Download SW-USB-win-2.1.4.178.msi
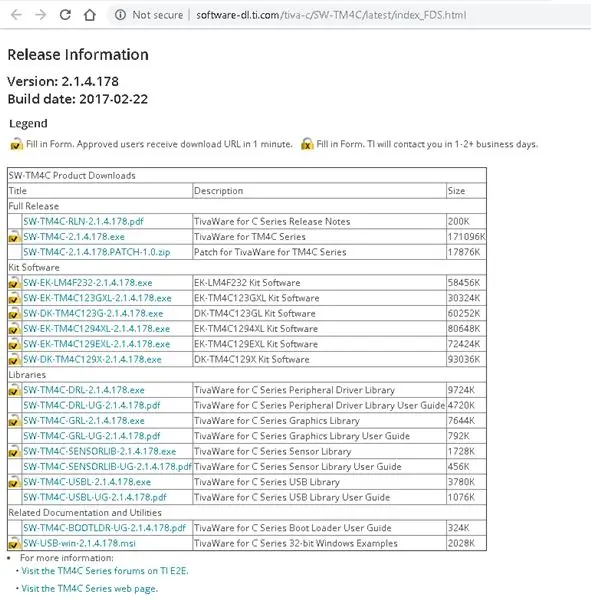Screen dimensions: 591x600 [x=79, y=543]
